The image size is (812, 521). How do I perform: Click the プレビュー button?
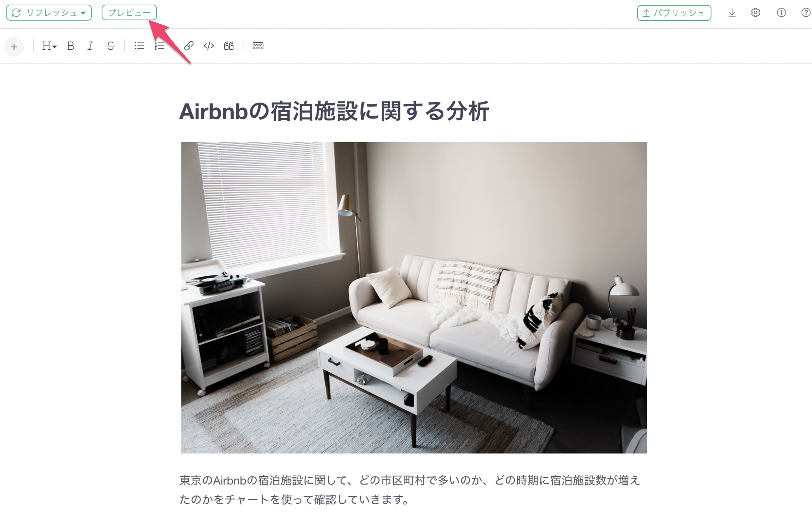click(x=129, y=13)
